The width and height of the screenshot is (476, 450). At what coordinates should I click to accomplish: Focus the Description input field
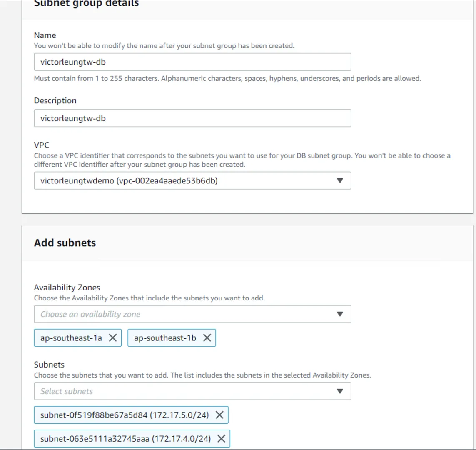[x=192, y=118]
